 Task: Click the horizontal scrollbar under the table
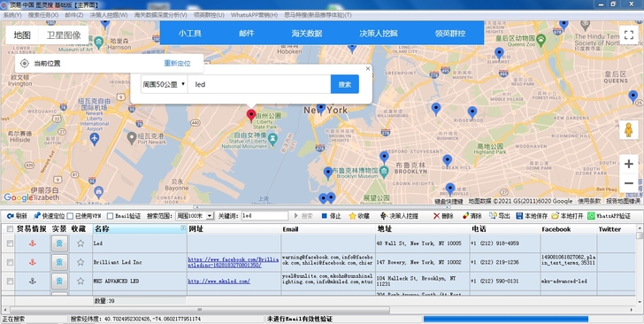tap(199, 310)
